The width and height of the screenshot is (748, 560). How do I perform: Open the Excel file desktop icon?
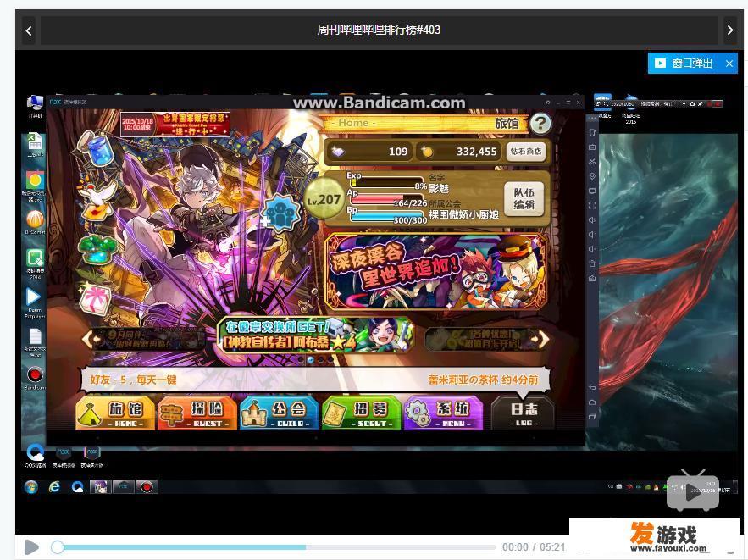coord(35,145)
